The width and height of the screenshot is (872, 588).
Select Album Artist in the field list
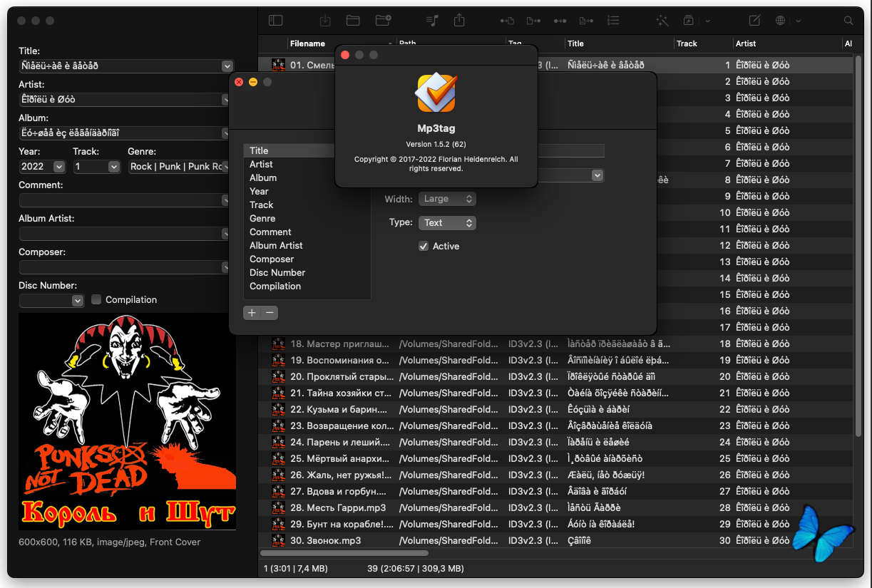point(276,246)
